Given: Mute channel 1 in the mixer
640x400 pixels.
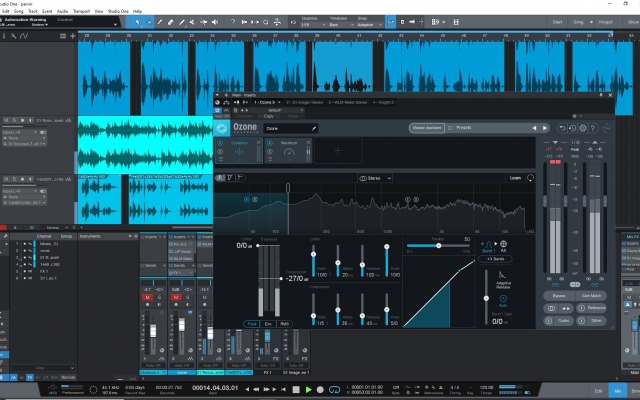Looking at the screenshot, I should pyautogui.click(x=147, y=298).
